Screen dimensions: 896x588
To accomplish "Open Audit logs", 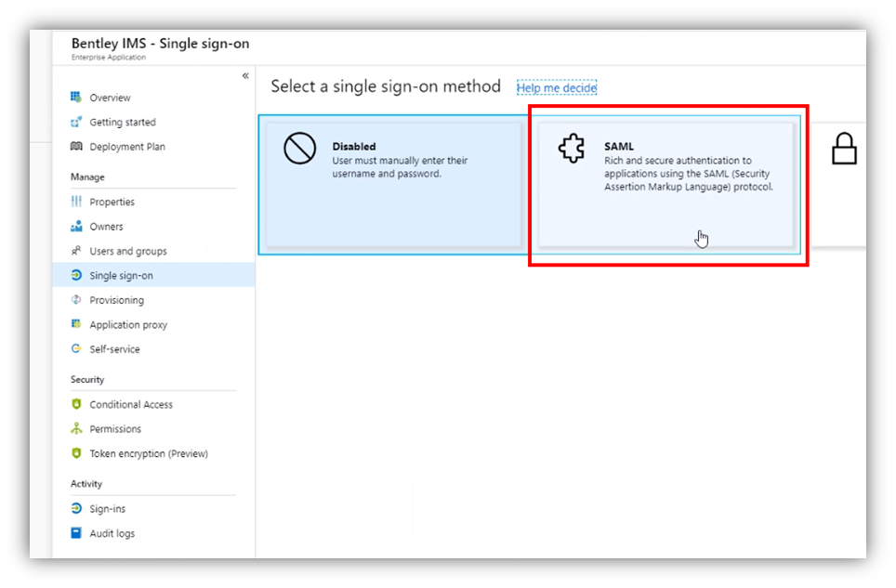I will point(153,533).
